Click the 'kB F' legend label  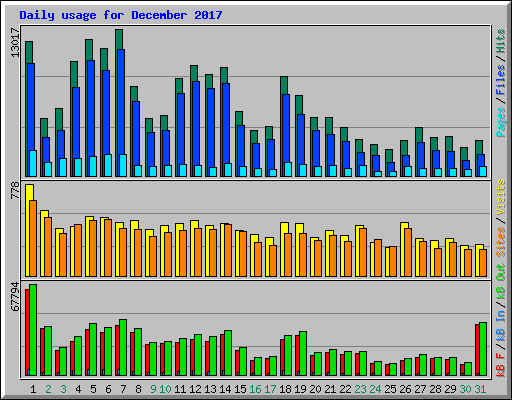click(501, 365)
